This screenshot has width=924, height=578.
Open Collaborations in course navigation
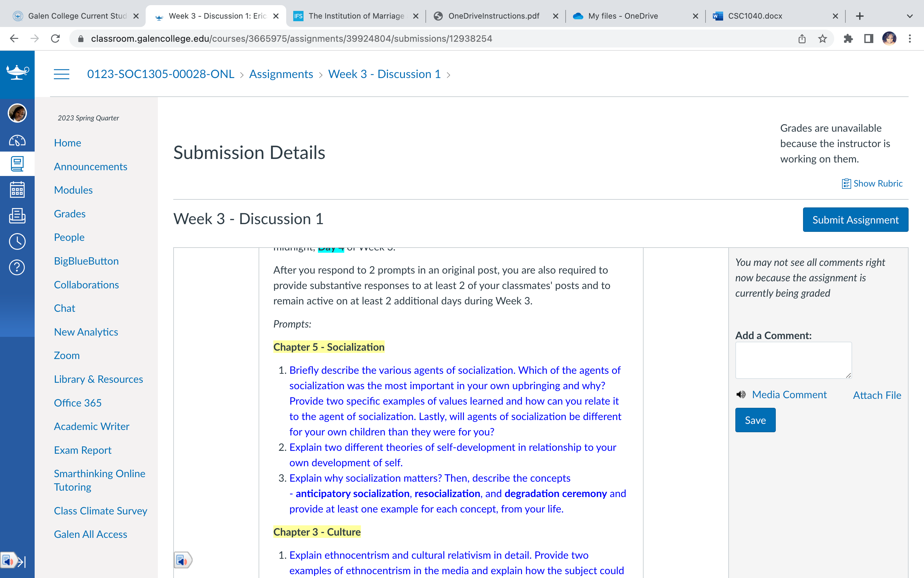pyautogui.click(x=86, y=285)
